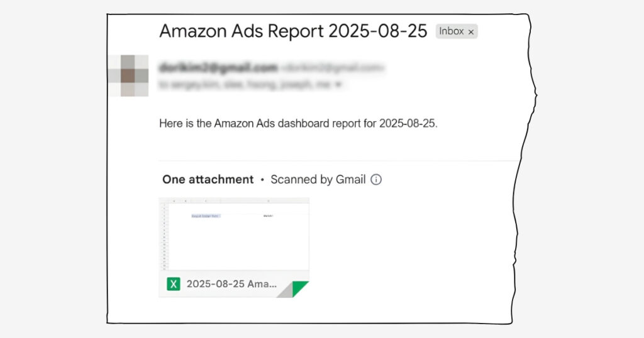The width and height of the screenshot is (644, 338).
Task: Click the date value cell in spreadsheet preview
Action: pyautogui.click(x=268, y=216)
